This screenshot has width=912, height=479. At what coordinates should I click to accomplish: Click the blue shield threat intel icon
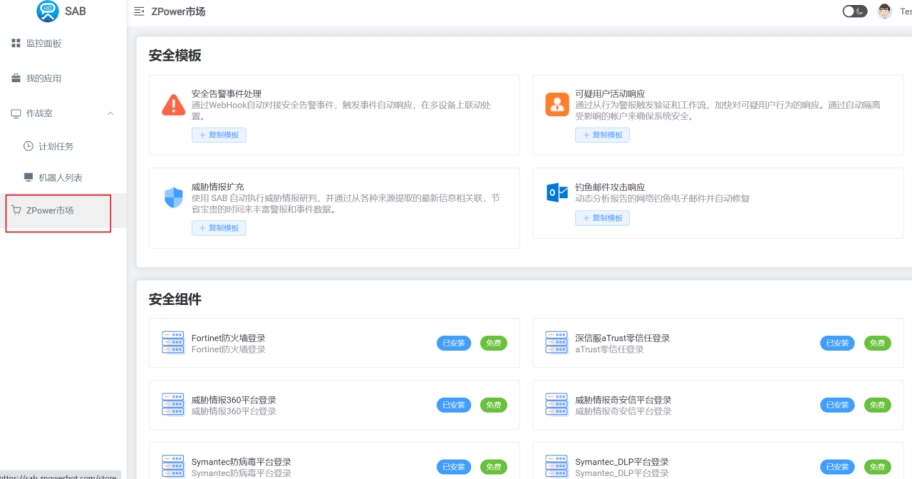(173, 197)
